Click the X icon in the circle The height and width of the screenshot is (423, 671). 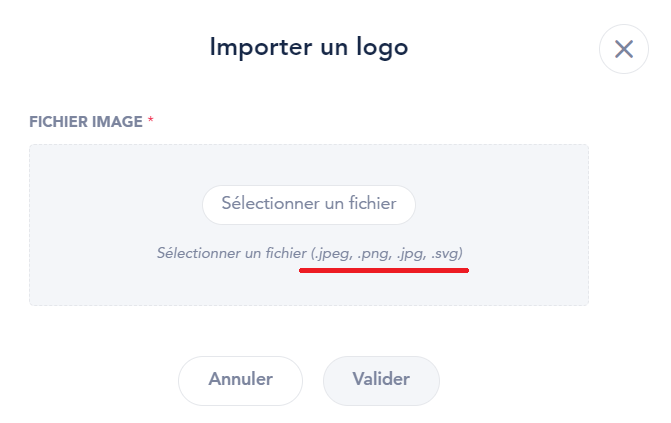(x=623, y=49)
